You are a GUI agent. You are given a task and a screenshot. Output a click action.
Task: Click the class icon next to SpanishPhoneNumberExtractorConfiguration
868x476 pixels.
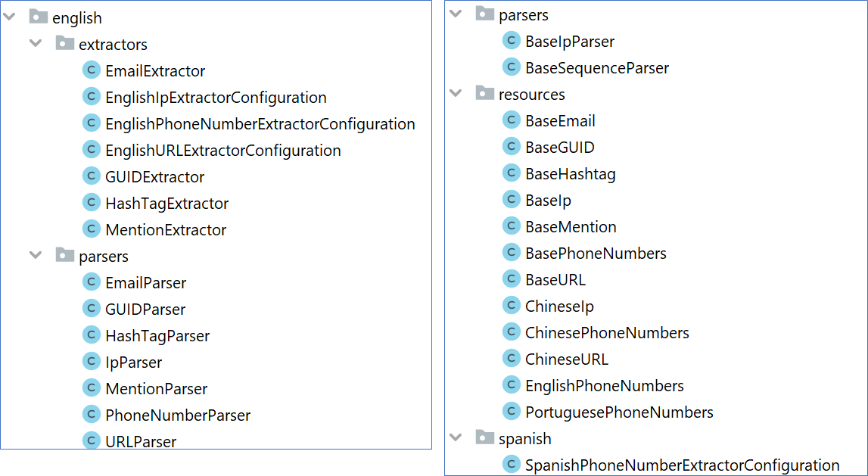[x=511, y=465]
